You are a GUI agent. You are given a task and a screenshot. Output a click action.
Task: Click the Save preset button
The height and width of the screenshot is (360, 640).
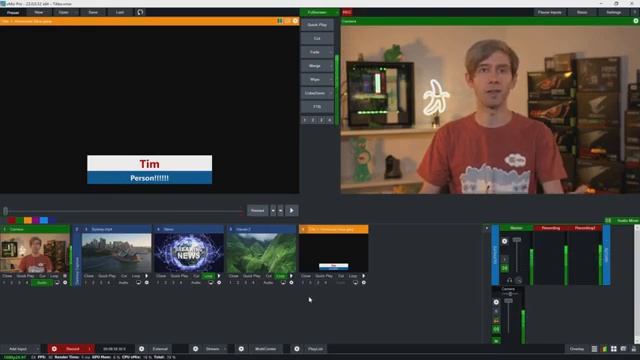pyautogui.click(x=93, y=12)
